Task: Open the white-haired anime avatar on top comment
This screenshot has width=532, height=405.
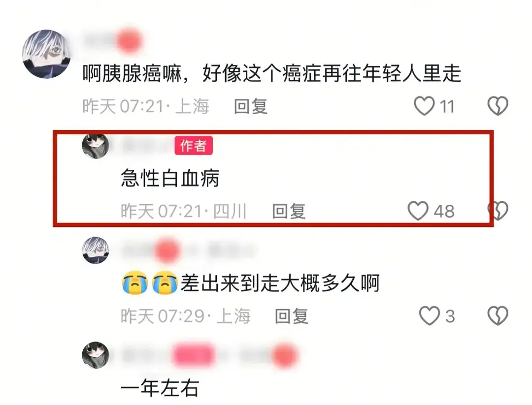Action: (46, 54)
